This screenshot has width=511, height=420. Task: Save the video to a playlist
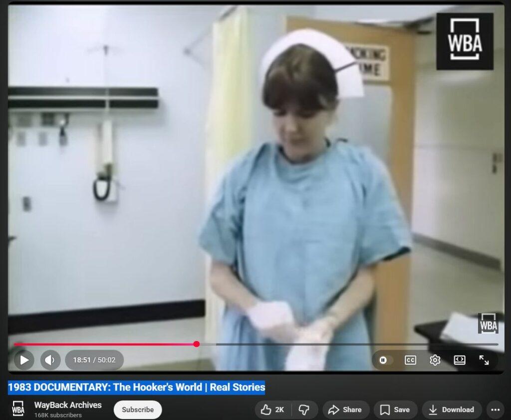point(395,410)
